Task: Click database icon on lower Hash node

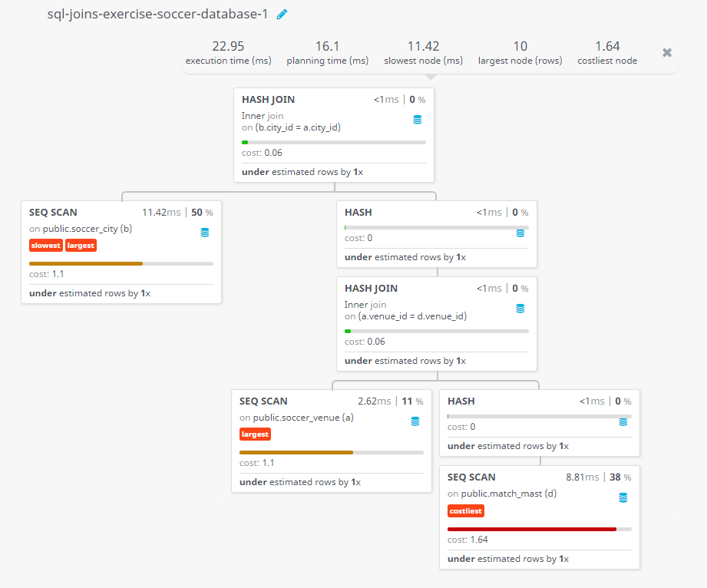Action: click(623, 421)
